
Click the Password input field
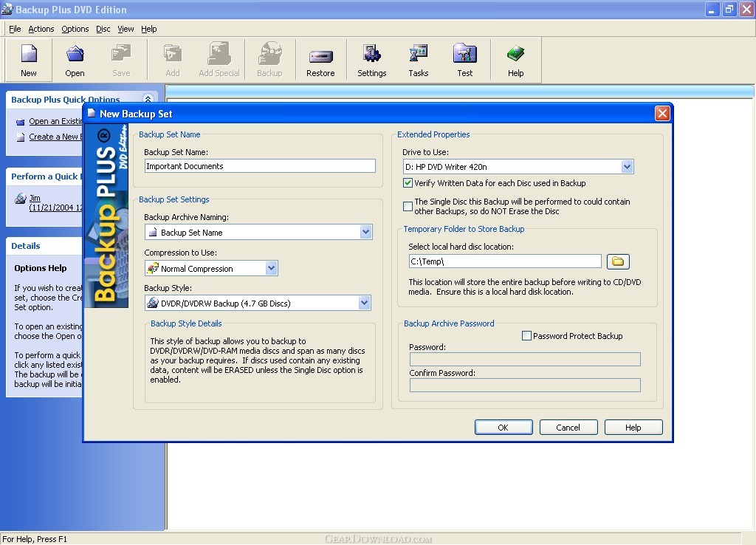pyautogui.click(x=525, y=360)
